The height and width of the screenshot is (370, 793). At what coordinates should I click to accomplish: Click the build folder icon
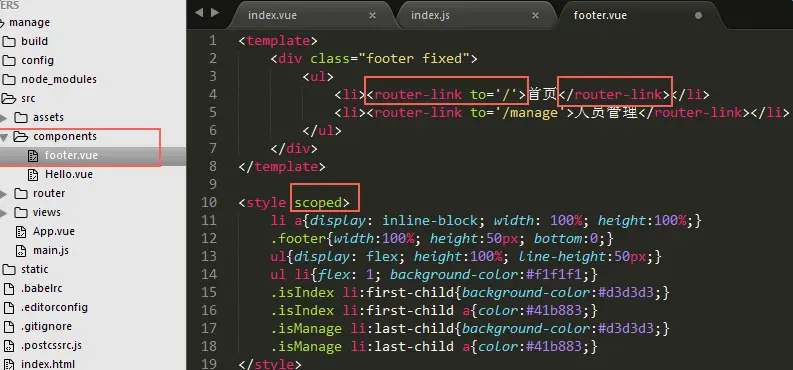(9, 41)
